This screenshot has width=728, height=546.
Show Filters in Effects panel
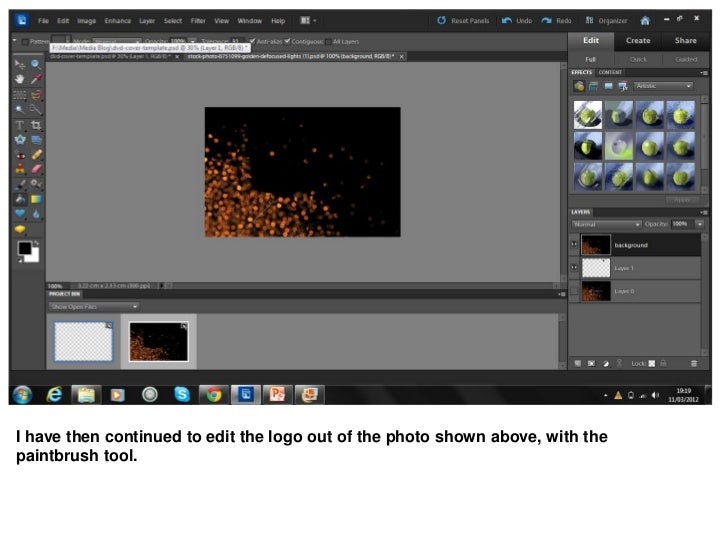tap(579, 86)
